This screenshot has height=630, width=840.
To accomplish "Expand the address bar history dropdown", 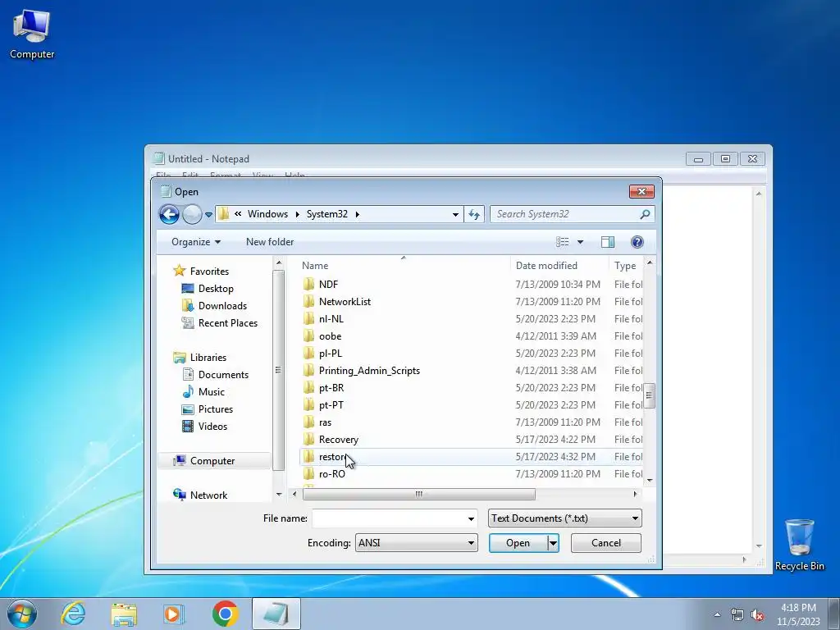I will point(455,214).
